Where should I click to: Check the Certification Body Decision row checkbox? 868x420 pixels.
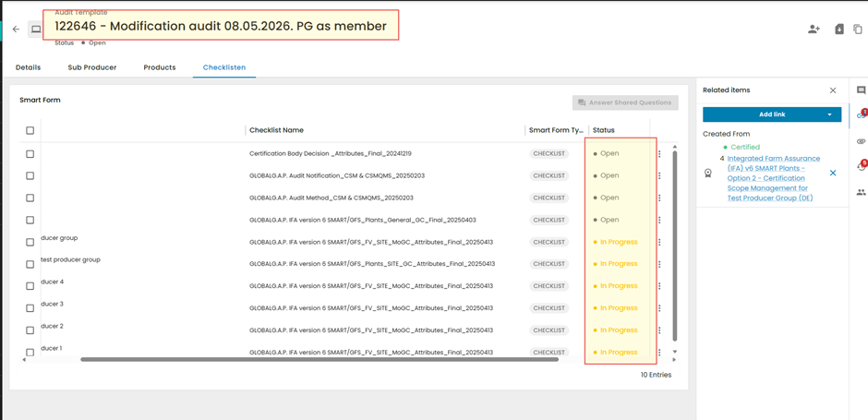point(30,154)
